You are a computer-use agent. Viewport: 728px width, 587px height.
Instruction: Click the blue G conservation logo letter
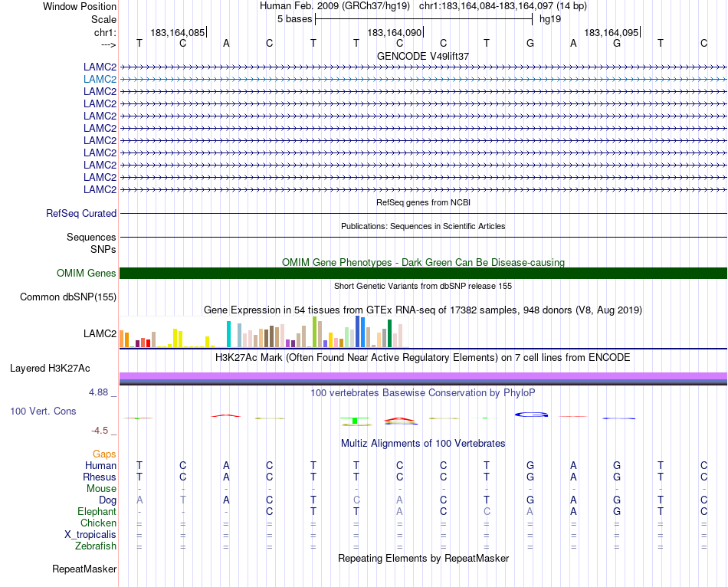click(532, 415)
